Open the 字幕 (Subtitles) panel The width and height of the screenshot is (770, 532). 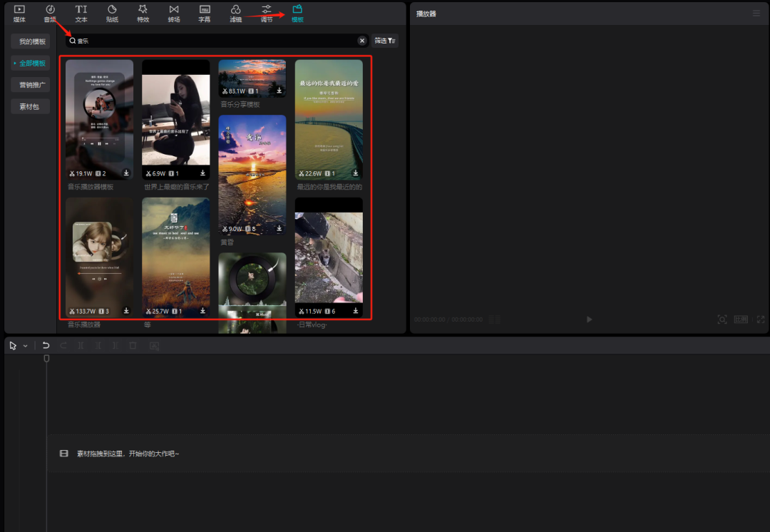pyautogui.click(x=205, y=13)
